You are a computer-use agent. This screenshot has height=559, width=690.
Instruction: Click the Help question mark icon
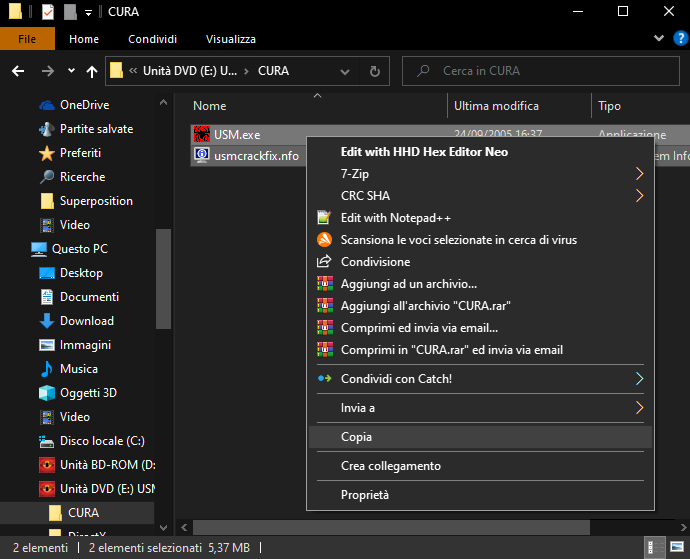pyautogui.click(x=680, y=38)
